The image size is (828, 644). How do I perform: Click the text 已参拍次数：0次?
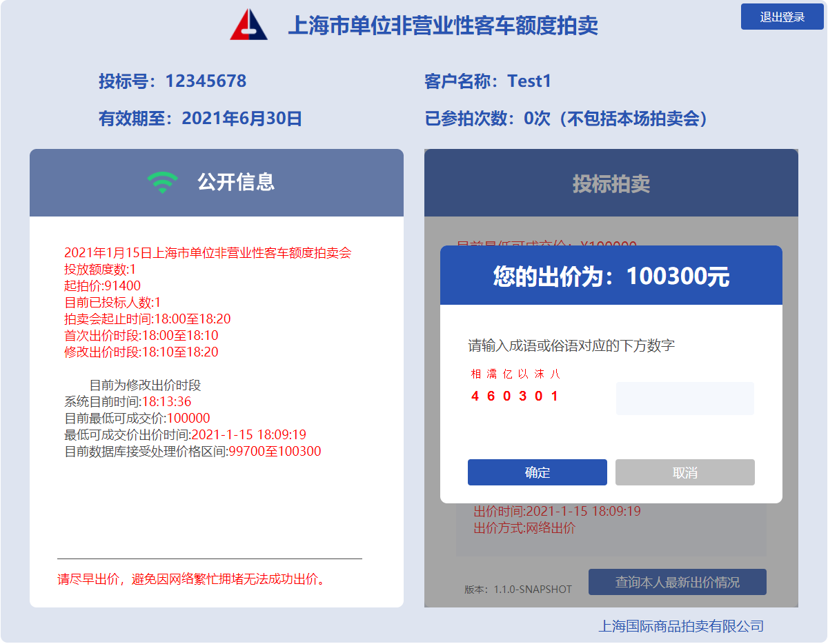(x=487, y=119)
